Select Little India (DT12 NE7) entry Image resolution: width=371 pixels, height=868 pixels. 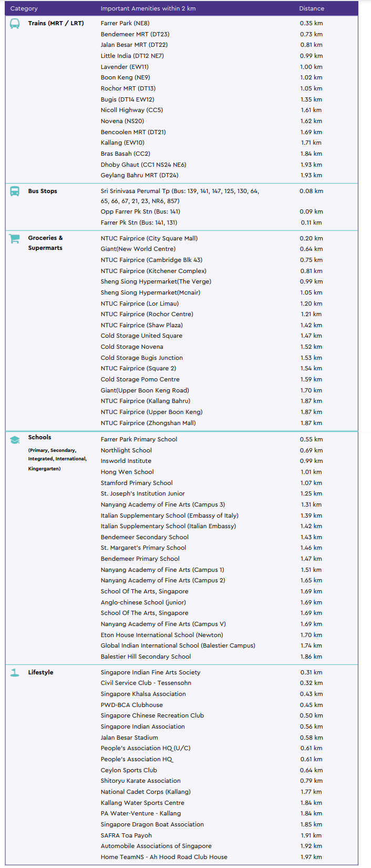[x=132, y=56]
